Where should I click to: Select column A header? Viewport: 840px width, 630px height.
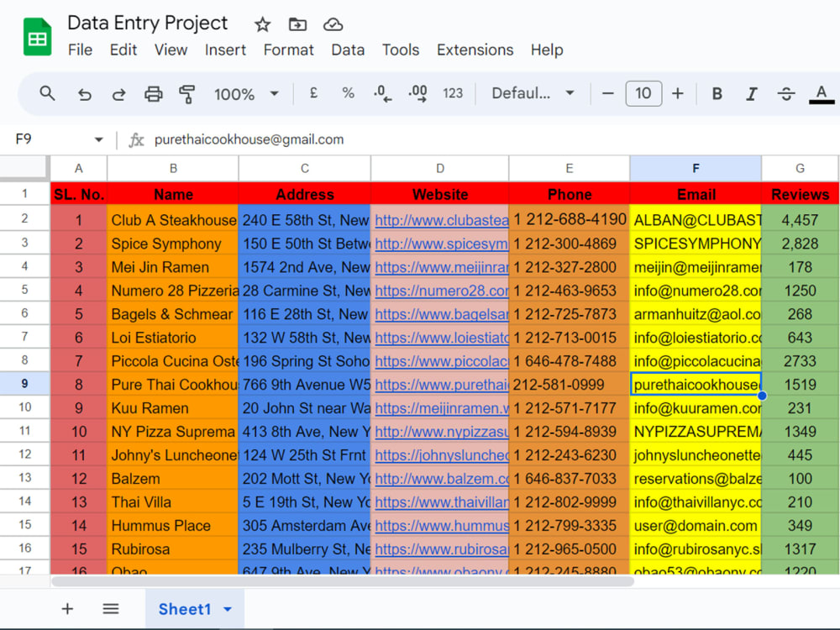pyautogui.click(x=79, y=169)
